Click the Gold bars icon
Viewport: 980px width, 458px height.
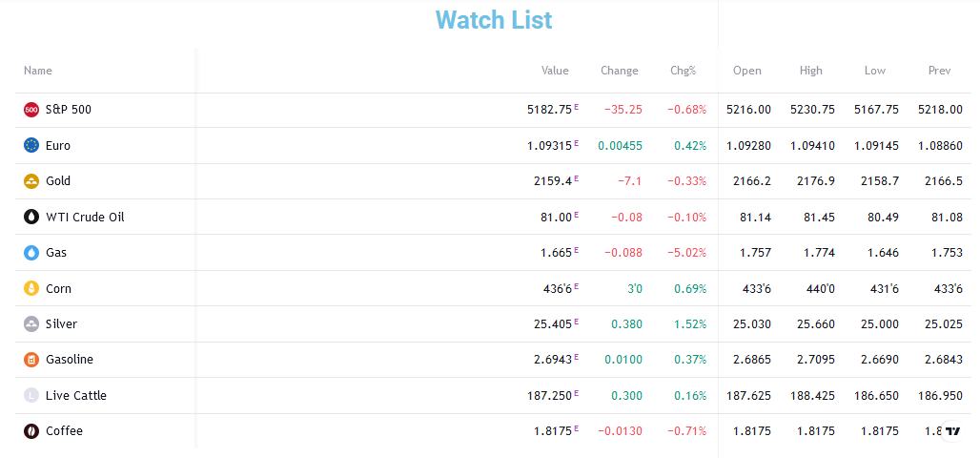[31, 181]
